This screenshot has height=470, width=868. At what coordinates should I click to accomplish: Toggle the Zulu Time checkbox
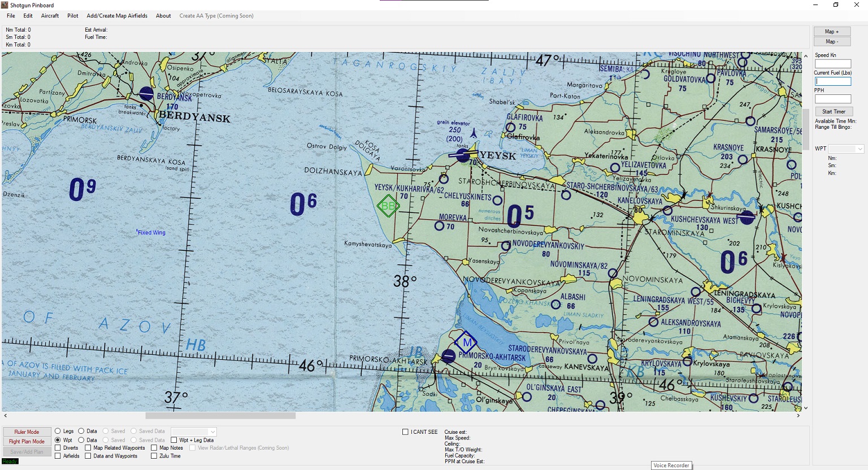pyautogui.click(x=154, y=456)
